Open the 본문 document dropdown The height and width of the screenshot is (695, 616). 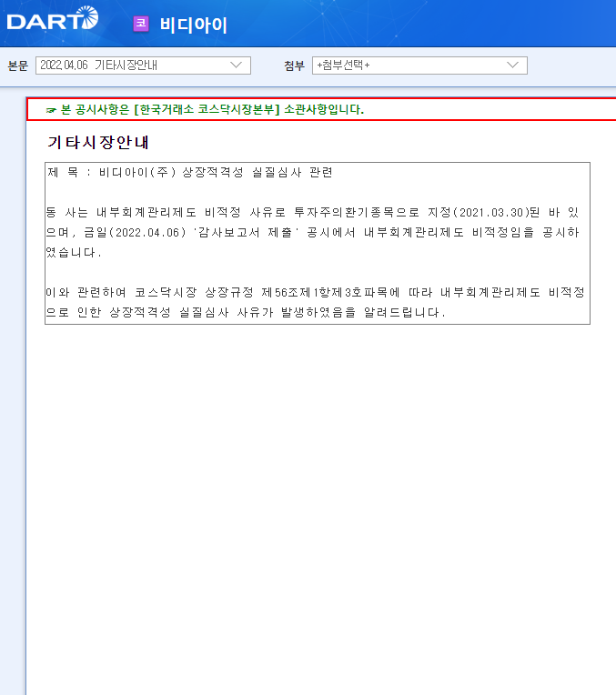(x=143, y=65)
